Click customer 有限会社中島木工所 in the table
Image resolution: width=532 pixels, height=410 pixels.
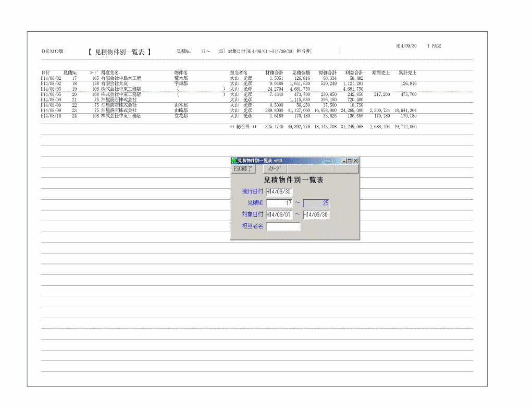(x=121, y=78)
